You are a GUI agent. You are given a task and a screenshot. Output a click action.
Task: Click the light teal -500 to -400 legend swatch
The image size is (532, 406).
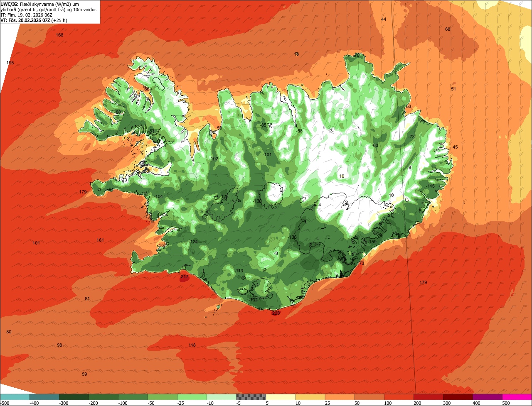click(15, 397)
